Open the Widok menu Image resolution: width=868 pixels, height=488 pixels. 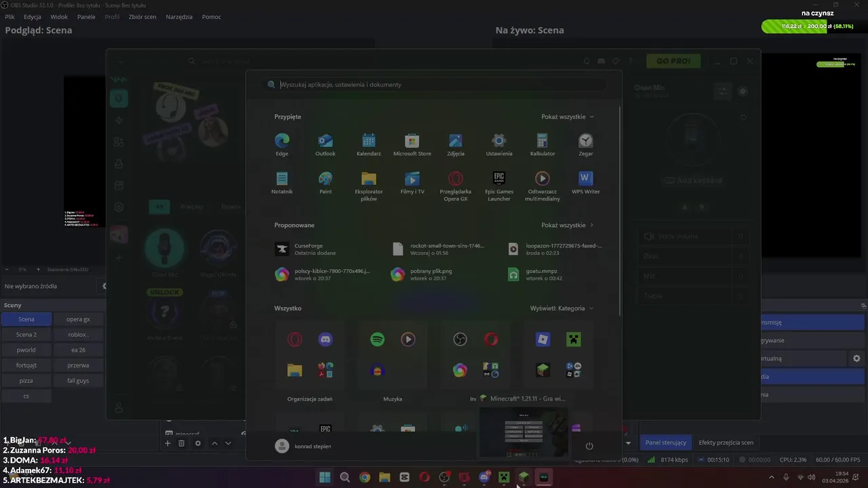coord(59,16)
